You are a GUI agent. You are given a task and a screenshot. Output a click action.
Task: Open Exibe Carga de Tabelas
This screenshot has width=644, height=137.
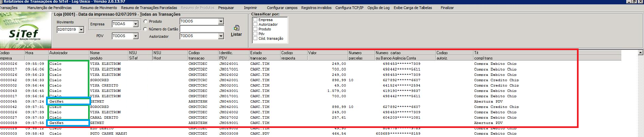413,8
